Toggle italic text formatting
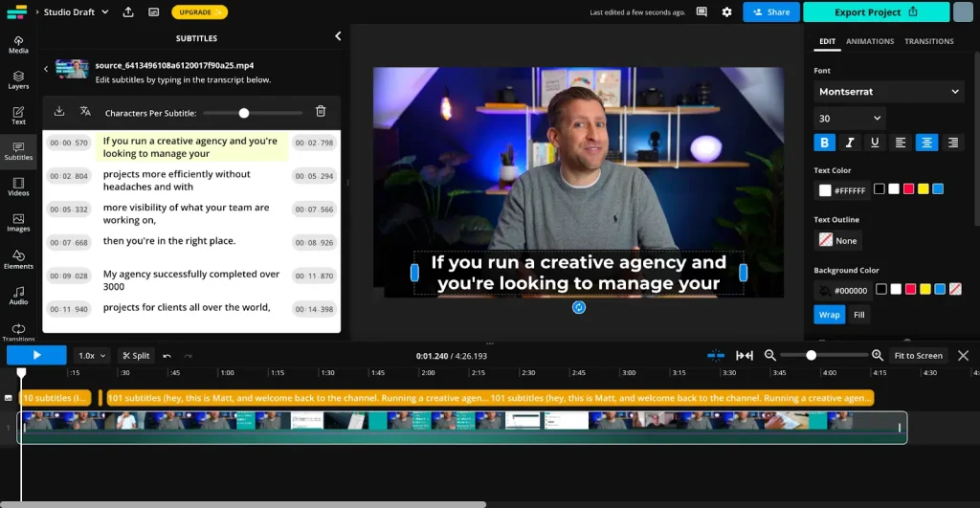 (x=849, y=143)
